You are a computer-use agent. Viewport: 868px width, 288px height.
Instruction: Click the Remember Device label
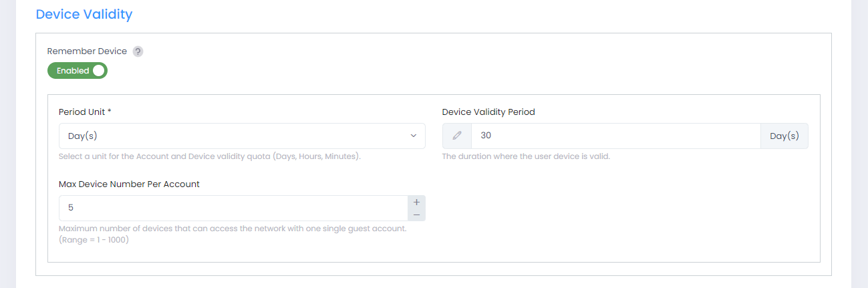87,51
